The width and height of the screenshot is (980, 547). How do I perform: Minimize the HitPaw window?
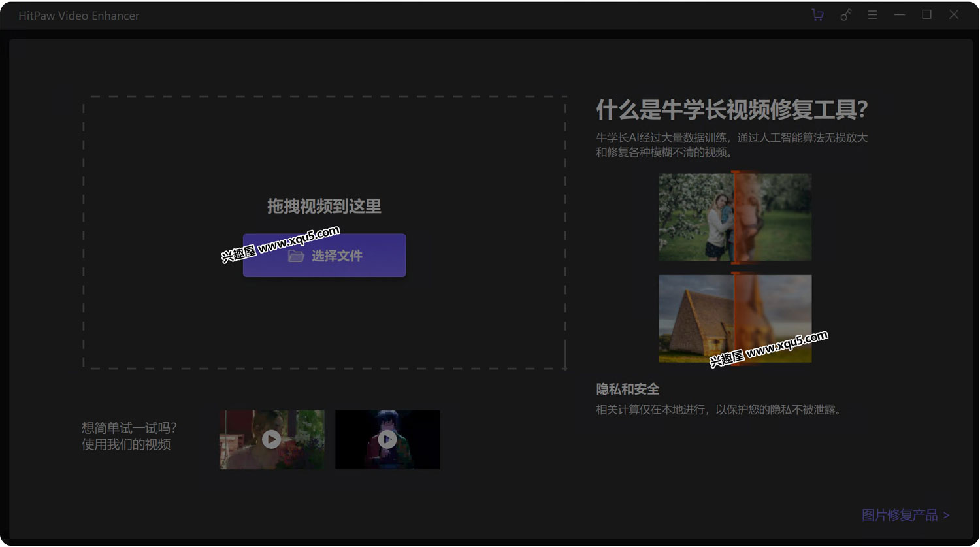point(900,15)
